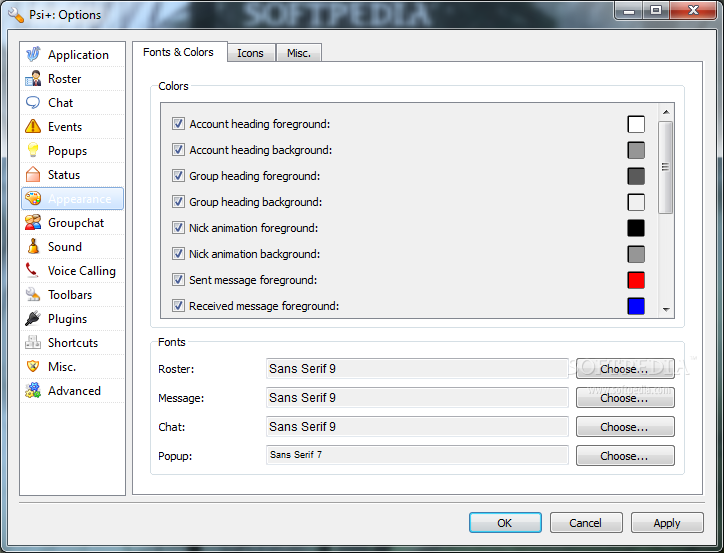Click the Chat font text field
The width and height of the screenshot is (724, 553).
pyautogui.click(x=417, y=427)
